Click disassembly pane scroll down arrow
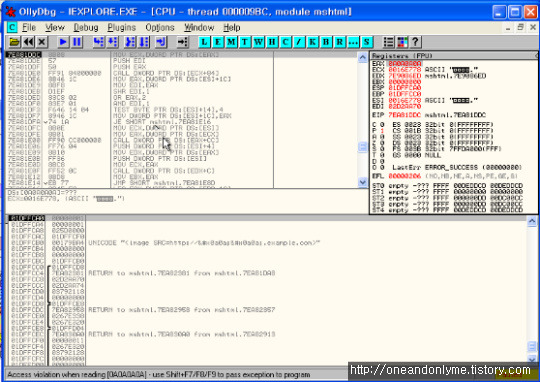540x382 pixels. point(363,182)
